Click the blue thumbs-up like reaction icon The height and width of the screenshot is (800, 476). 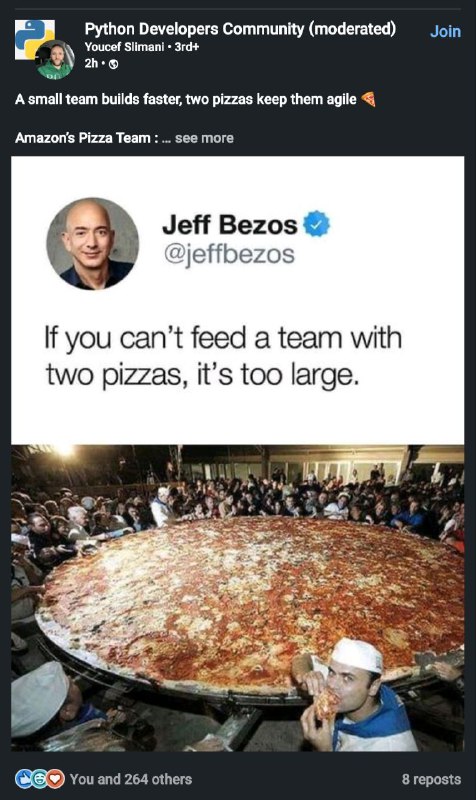click(x=23, y=778)
